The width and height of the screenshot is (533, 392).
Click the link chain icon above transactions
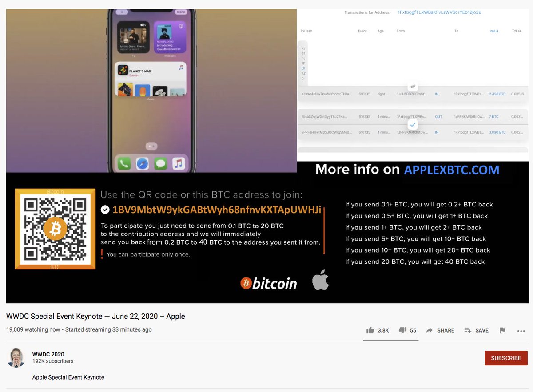click(413, 86)
